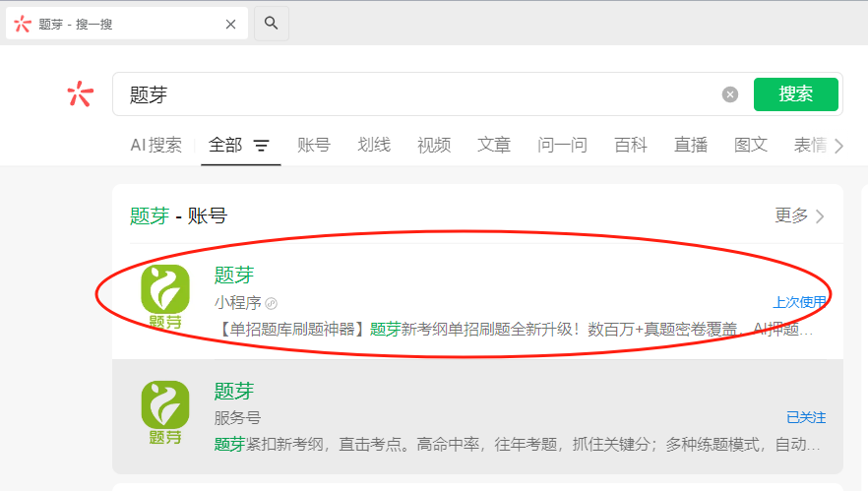Switch to the 问一问 tab
The width and height of the screenshot is (868, 491).
562,145
